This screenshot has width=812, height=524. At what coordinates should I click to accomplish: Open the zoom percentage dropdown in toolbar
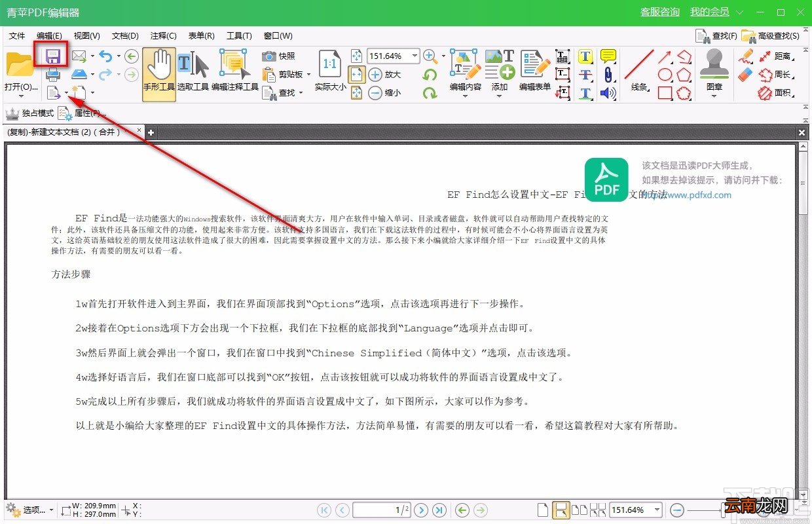(x=415, y=56)
